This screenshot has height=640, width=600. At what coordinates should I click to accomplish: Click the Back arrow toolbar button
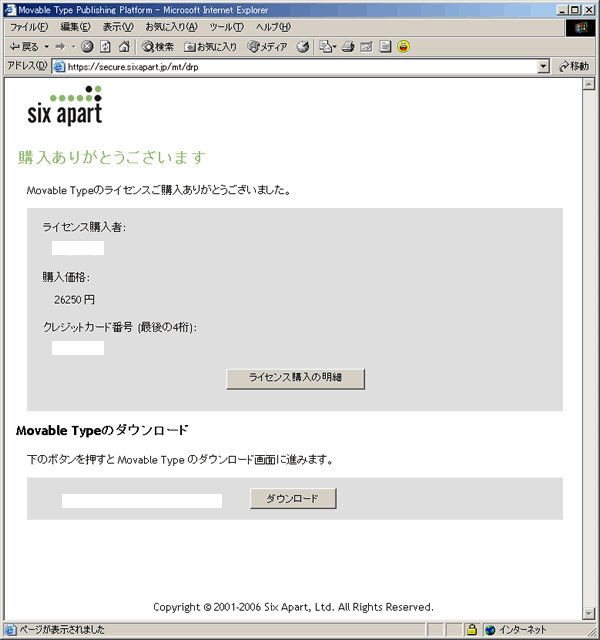pos(24,47)
